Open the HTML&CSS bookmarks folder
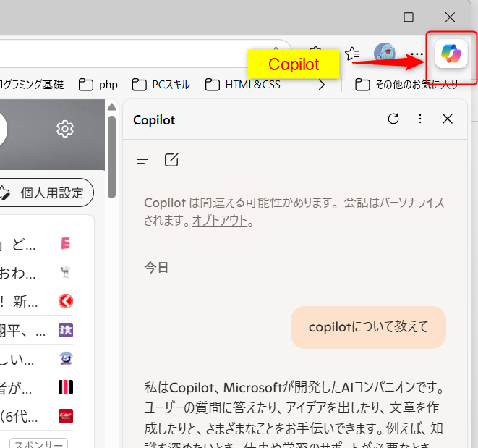478x448 pixels. tap(243, 85)
